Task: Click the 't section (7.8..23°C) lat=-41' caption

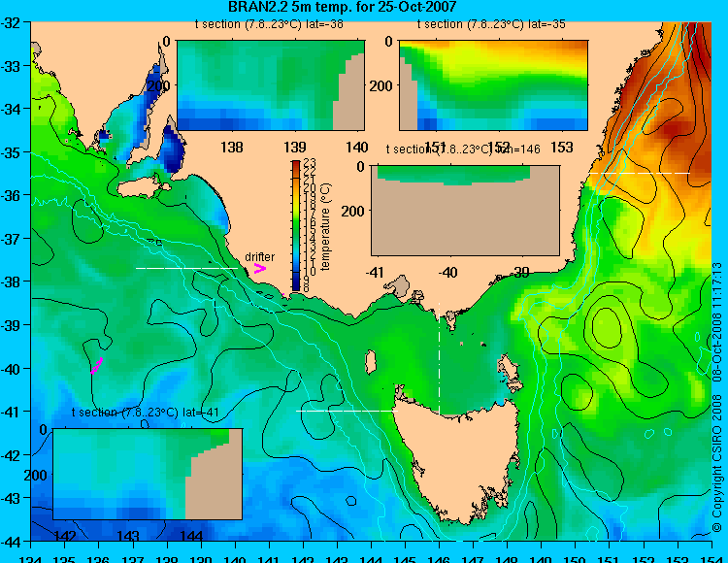Action: pos(146,413)
